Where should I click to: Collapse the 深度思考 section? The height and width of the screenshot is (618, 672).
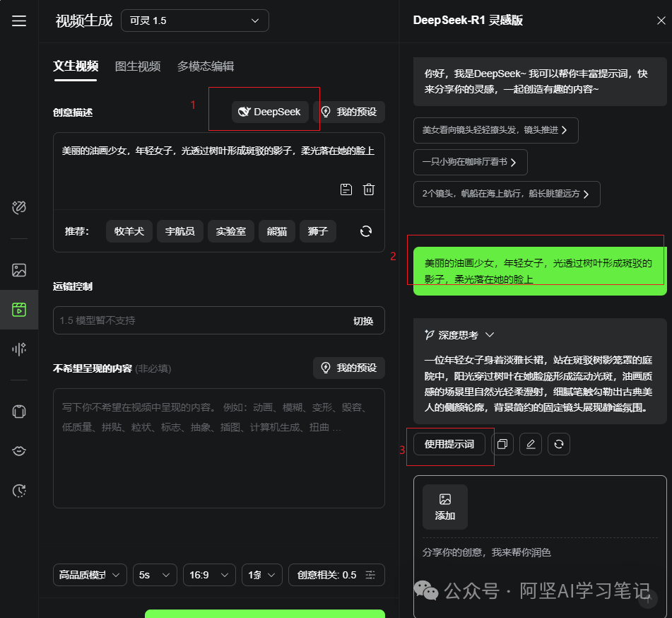click(x=490, y=335)
